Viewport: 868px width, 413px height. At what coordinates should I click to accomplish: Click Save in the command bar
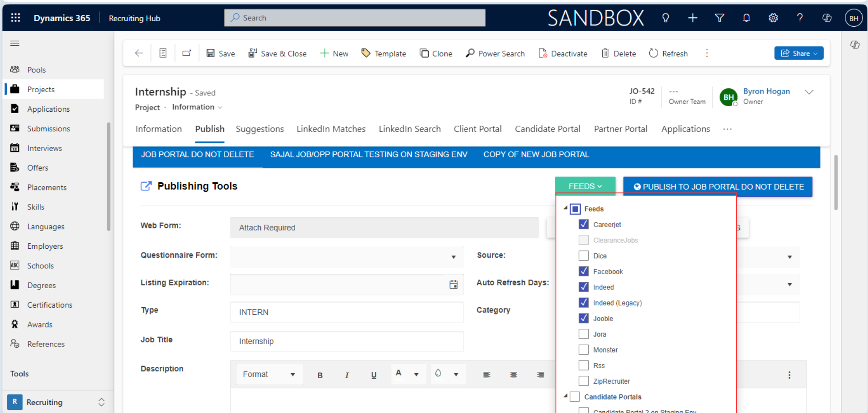(x=221, y=53)
